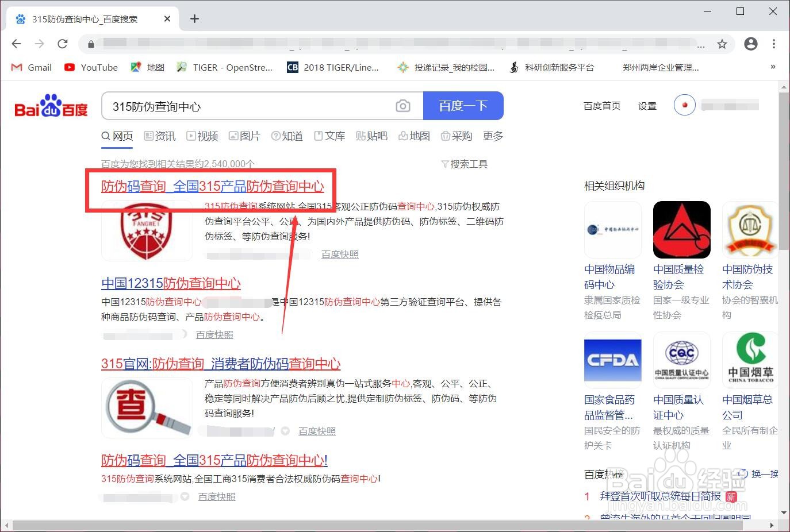Click the 百度一下 search button

(x=463, y=106)
